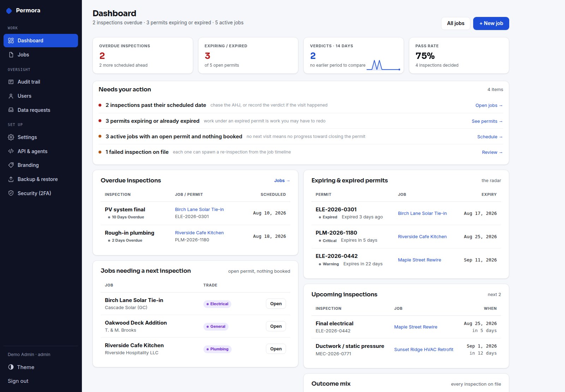The height and width of the screenshot is (392, 565).
Task: Click the Jobs document icon
Action: pyautogui.click(x=11, y=55)
